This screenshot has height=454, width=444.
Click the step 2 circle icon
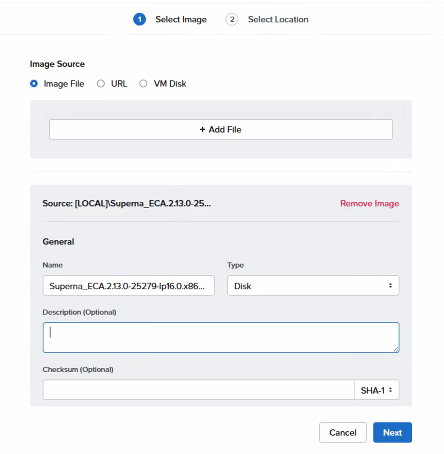pyautogui.click(x=232, y=19)
